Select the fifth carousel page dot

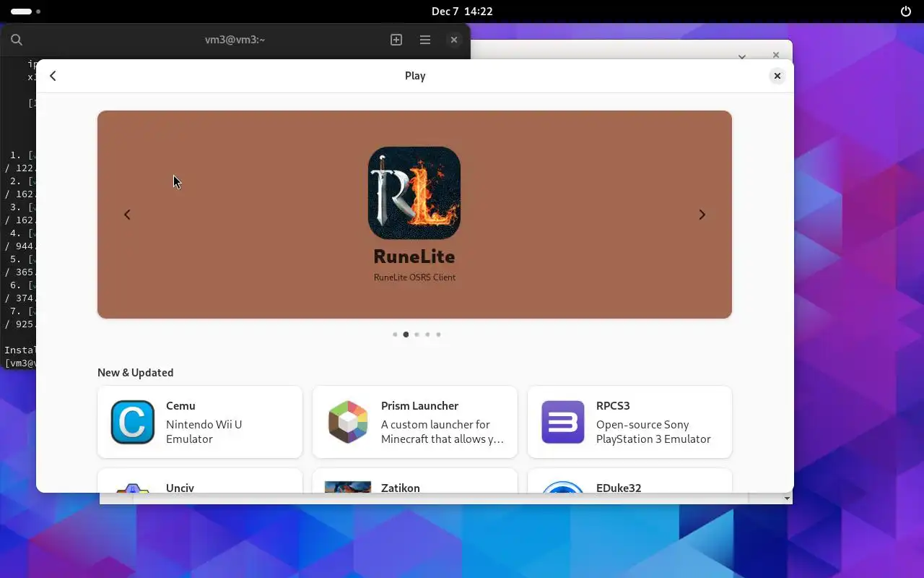coord(438,335)
